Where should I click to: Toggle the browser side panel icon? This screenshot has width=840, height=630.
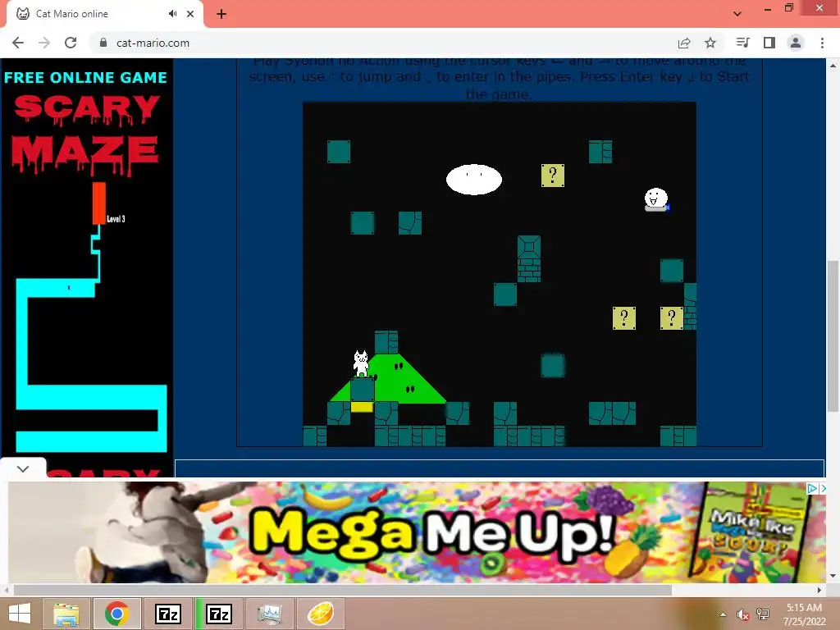769,43
